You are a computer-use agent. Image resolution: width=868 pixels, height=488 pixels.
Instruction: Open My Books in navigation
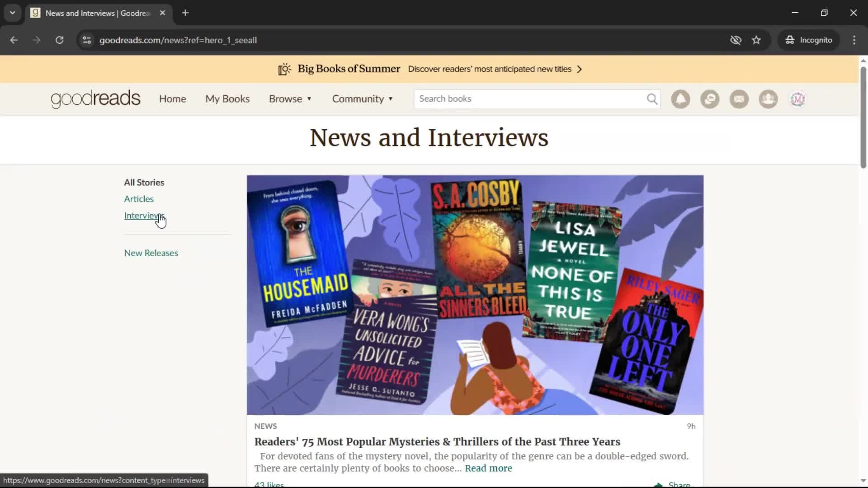(227, 99)
